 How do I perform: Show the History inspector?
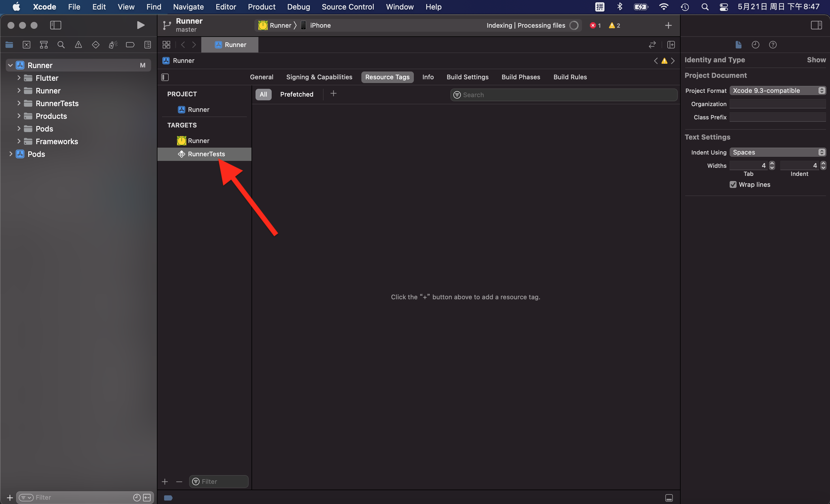click(756, 45)
